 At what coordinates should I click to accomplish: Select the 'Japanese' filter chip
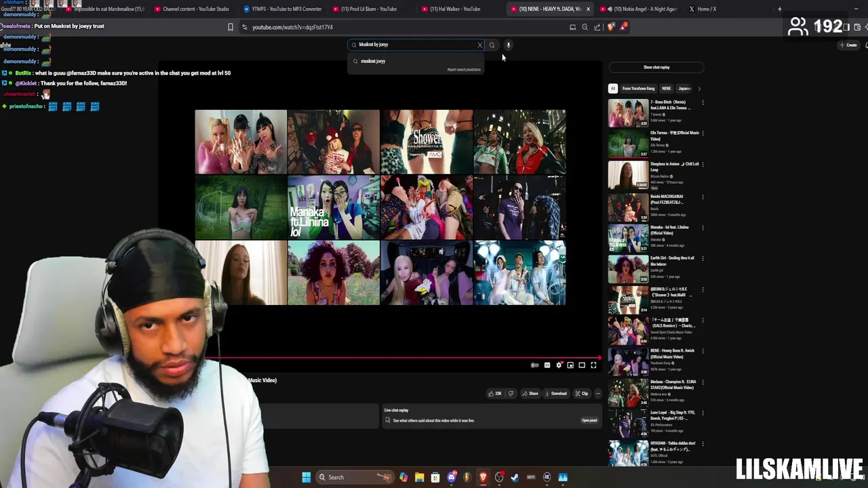[x=685, y=88]
